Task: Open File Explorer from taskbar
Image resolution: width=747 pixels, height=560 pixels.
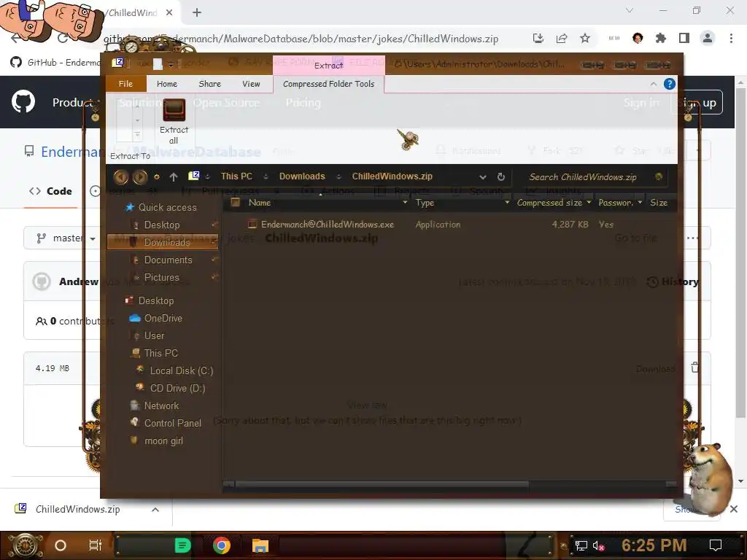Action: 260,545
